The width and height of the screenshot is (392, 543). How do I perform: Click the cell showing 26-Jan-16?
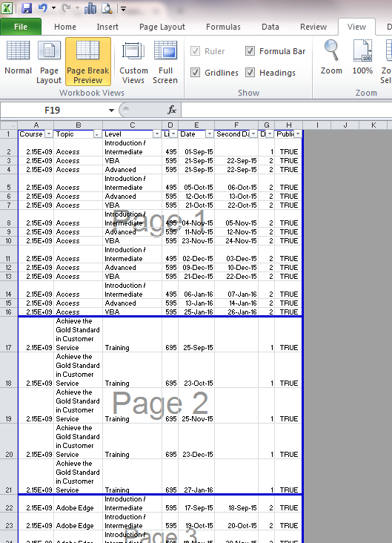coord(236,312)
